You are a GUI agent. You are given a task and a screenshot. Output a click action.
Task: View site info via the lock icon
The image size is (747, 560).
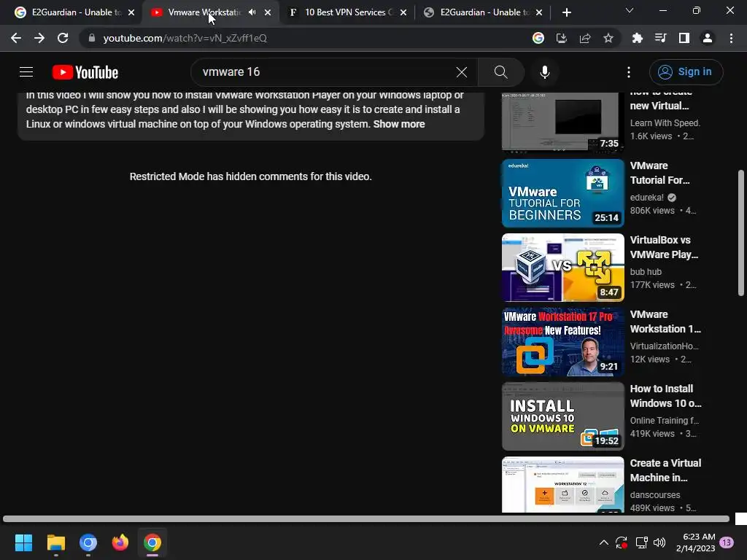point(91,38)
